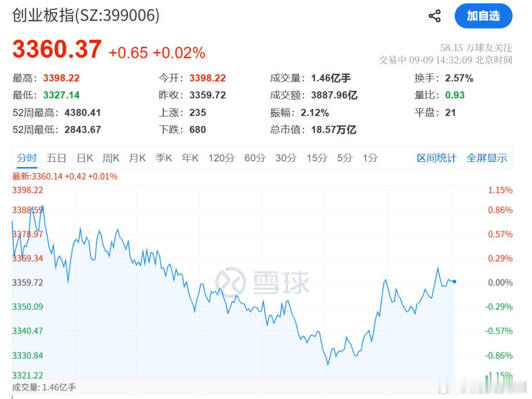Image resolution: width=532 pixels, height=399 pixels.
Task: Click the 雪球 watermark logo
Action: point(262,282)
